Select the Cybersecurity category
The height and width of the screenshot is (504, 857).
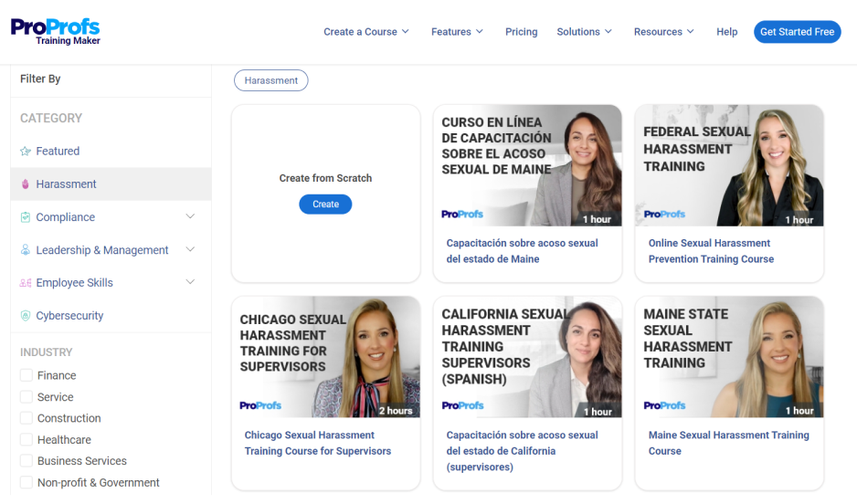(69, 316)
